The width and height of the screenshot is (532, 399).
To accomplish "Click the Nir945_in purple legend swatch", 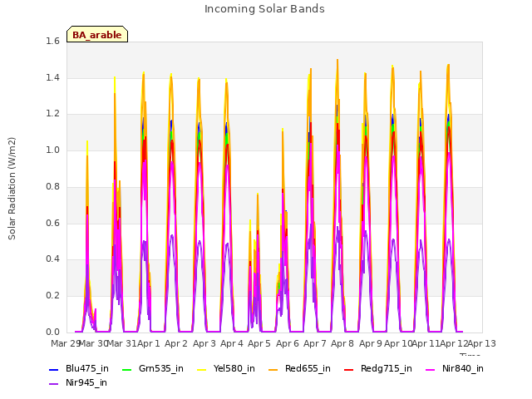I will 53,384.
